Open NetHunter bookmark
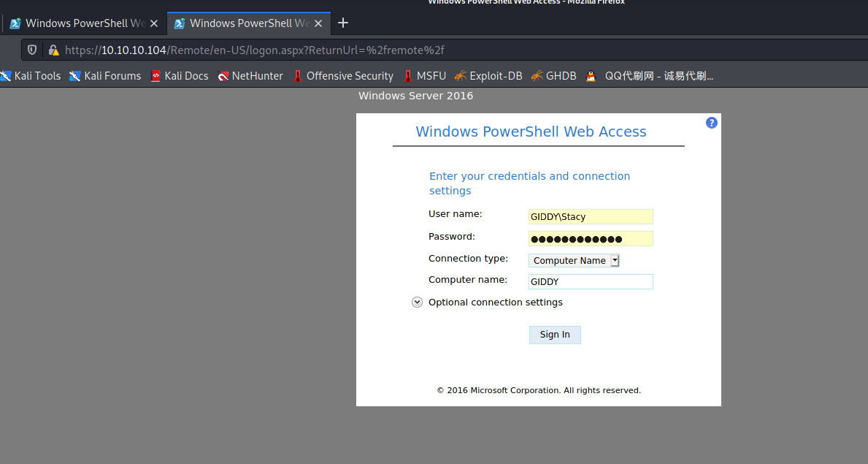 pyautogui.click(x=250, y=76)
